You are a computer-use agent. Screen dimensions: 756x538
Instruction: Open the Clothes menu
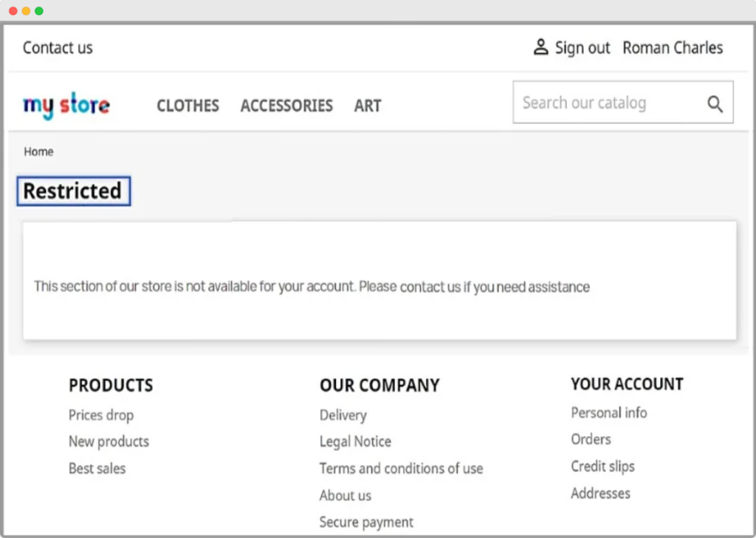[x=188, y=106]
